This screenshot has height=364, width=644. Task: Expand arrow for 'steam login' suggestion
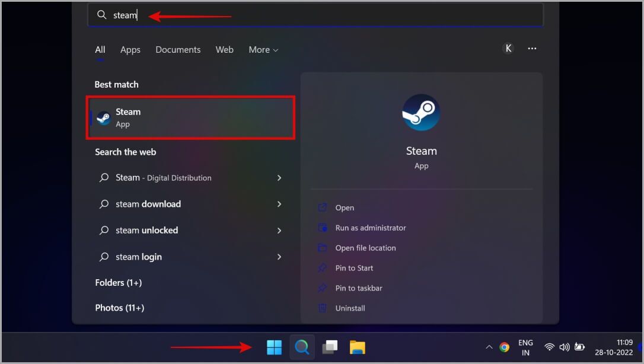279,257
